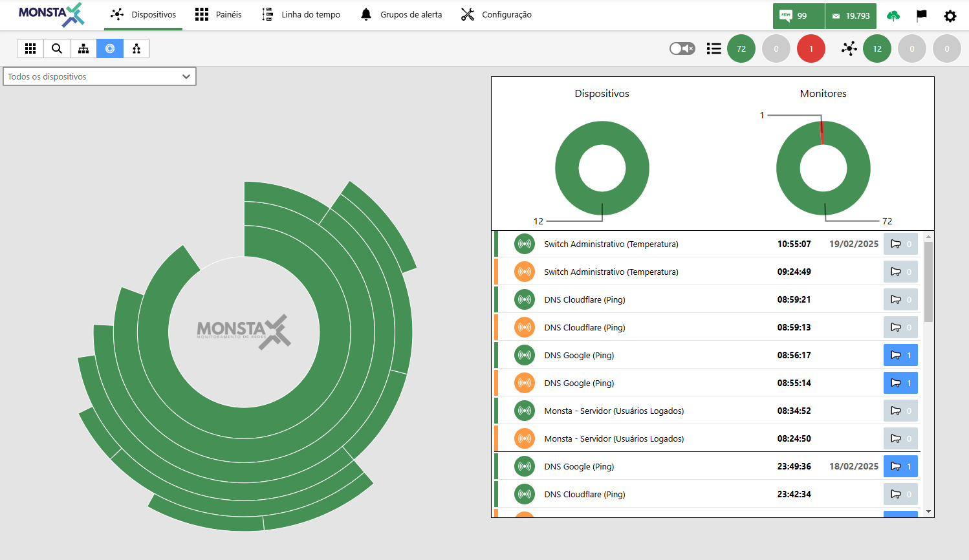Click the monitors list icon
969x560 pixels.
(714, 48)
